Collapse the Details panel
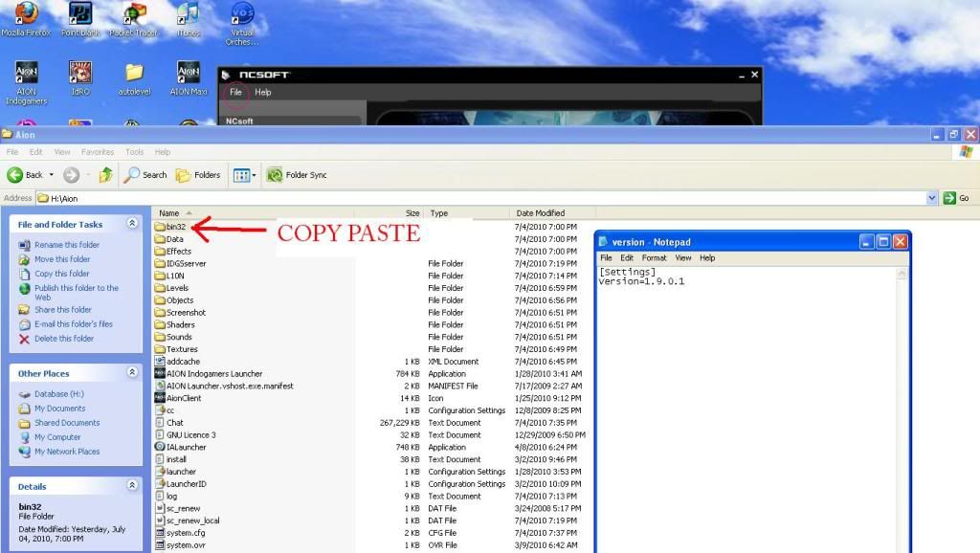The height and width of the screenshot is (553, 980). [x=132, y=485]
